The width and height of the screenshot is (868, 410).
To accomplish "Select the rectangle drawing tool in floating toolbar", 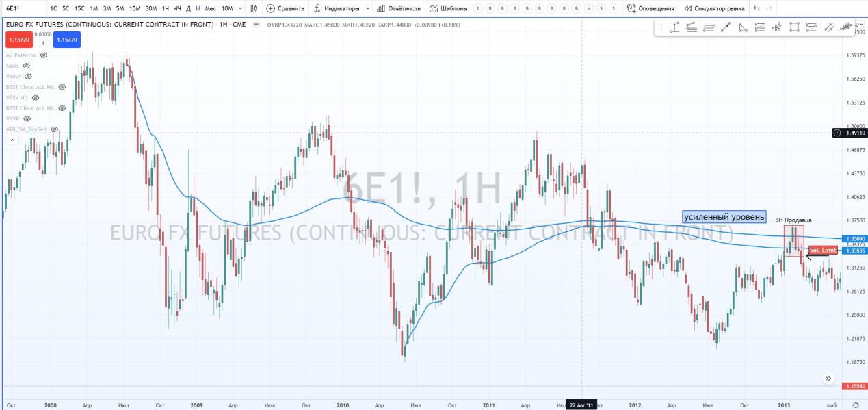I will tap(794, 27).
